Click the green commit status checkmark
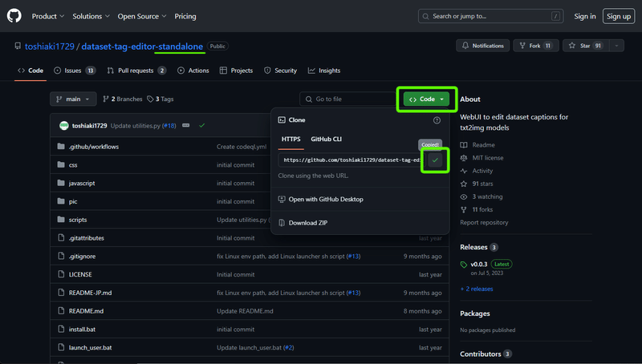The height and width of the screenshot is (364, 642). pos(202,126)
